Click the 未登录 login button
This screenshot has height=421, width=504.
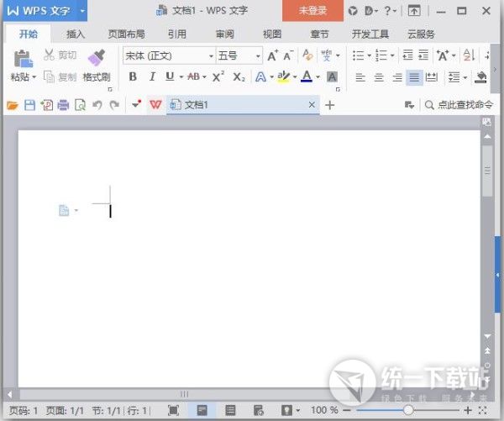[x=312, y=11]
